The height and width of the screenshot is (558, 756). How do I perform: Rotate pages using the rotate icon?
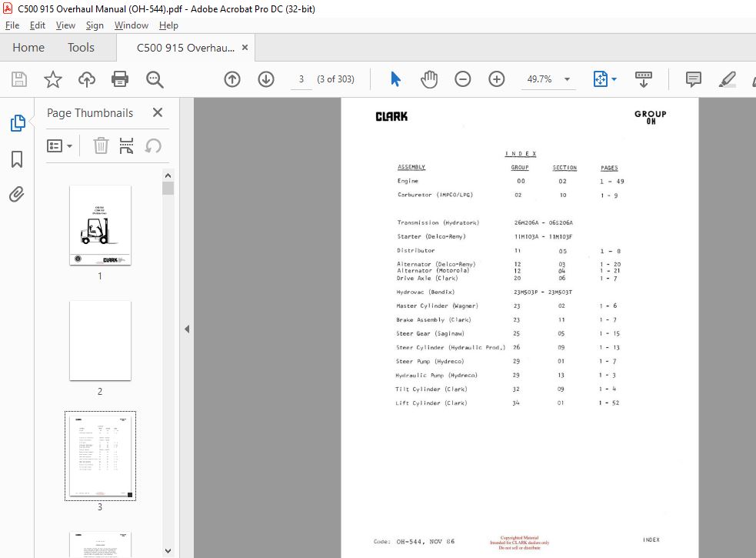[153, 145]
